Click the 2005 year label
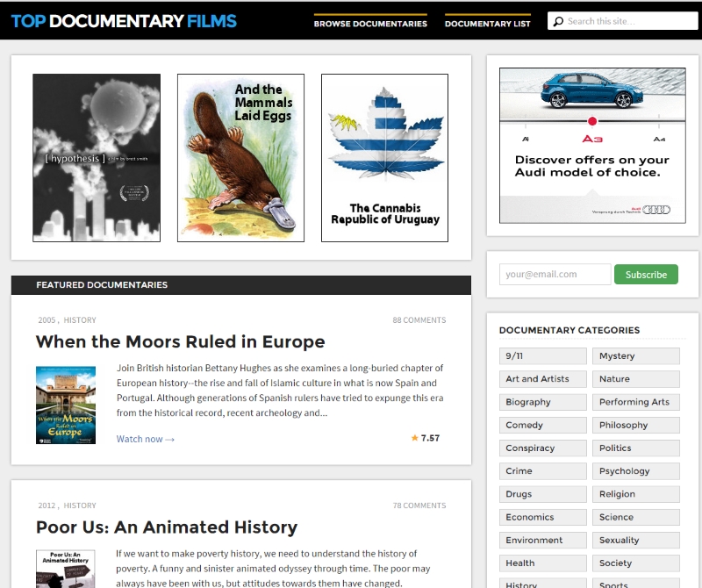The image size is (702, 588). pos(47,320)
